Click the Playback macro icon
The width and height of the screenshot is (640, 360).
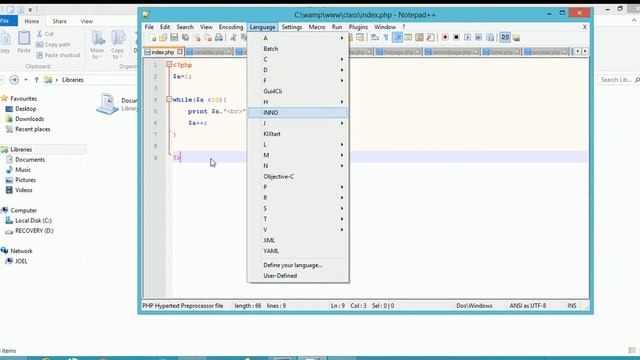[468, 38]
